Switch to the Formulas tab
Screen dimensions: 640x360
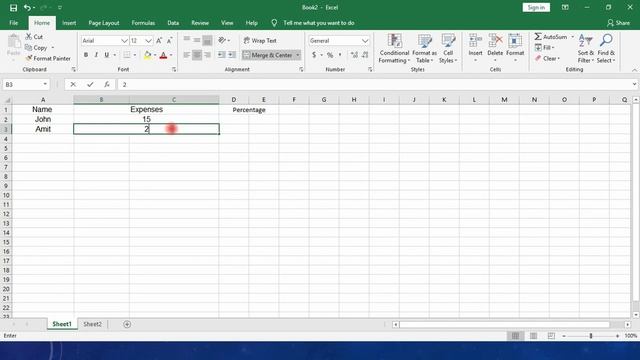(143, 23)
